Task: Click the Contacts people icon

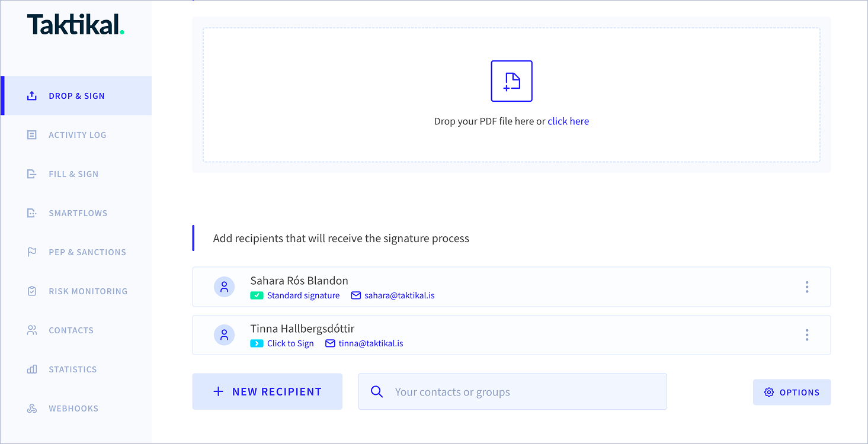Action: [32, 330]
